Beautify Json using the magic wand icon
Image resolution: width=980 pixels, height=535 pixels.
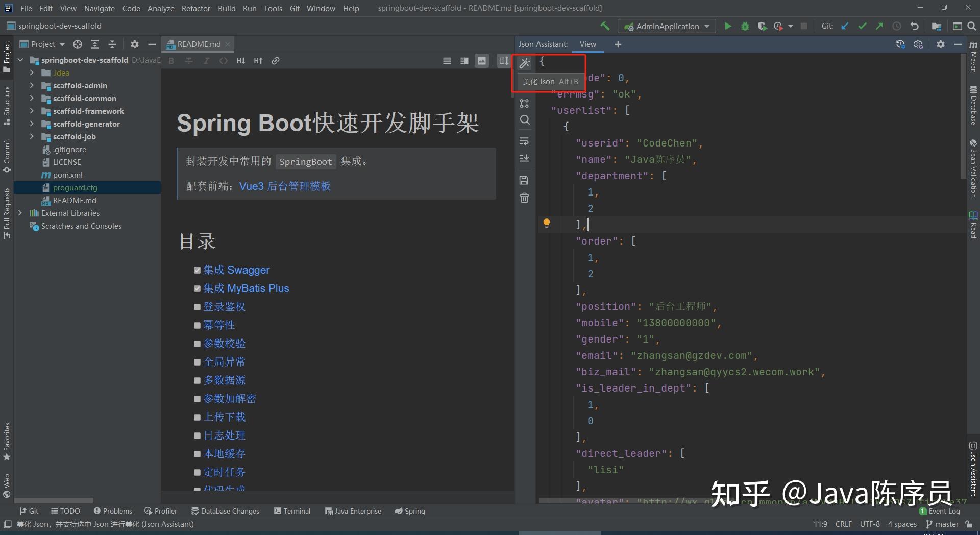click(x=524, y=62)
